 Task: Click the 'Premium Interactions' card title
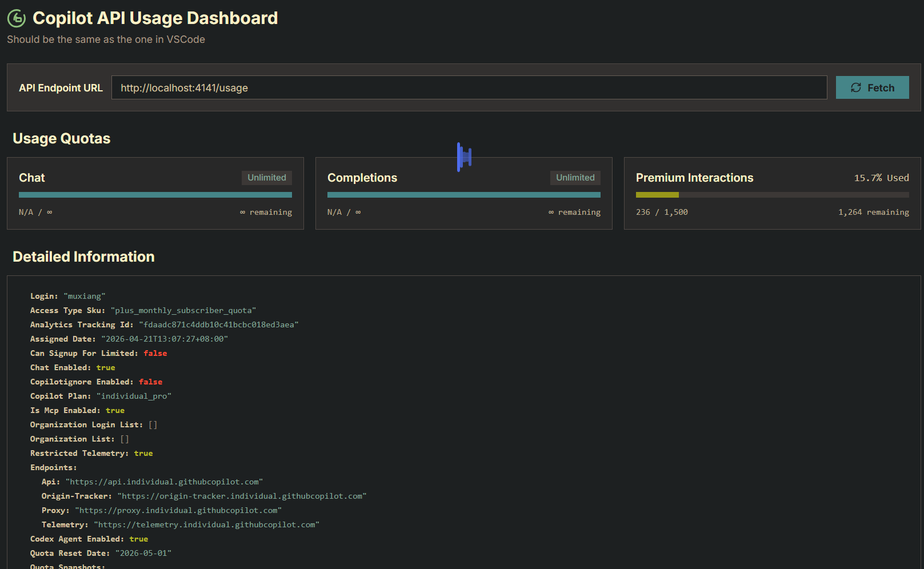tap(694, 178)
